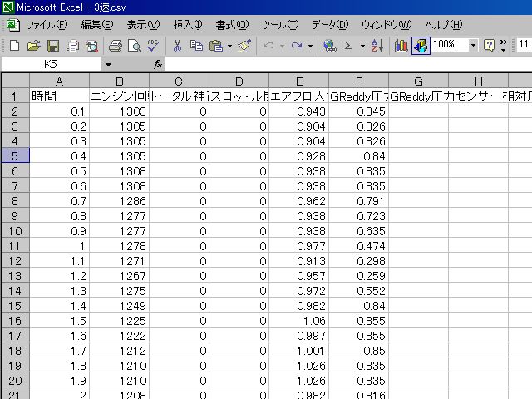This screenshot has width=532, height=399.
Task: Select column A header
Action: (59, 81)
